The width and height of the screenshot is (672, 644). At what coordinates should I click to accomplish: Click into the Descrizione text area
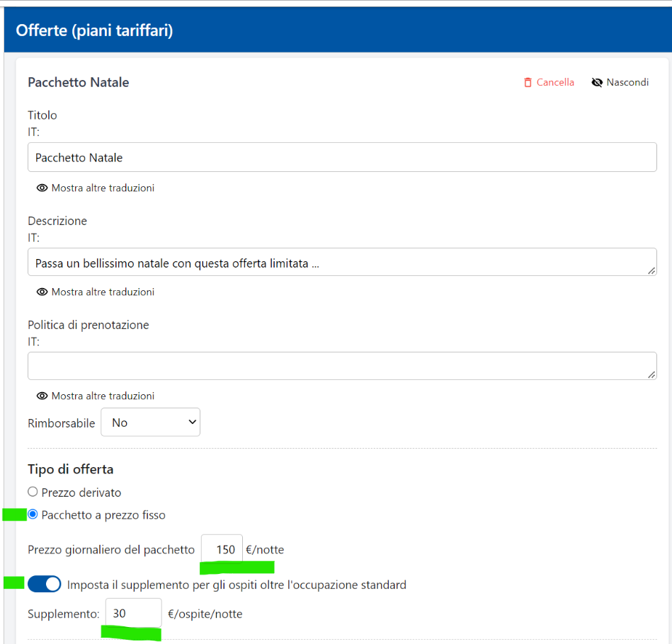point(342,263)
